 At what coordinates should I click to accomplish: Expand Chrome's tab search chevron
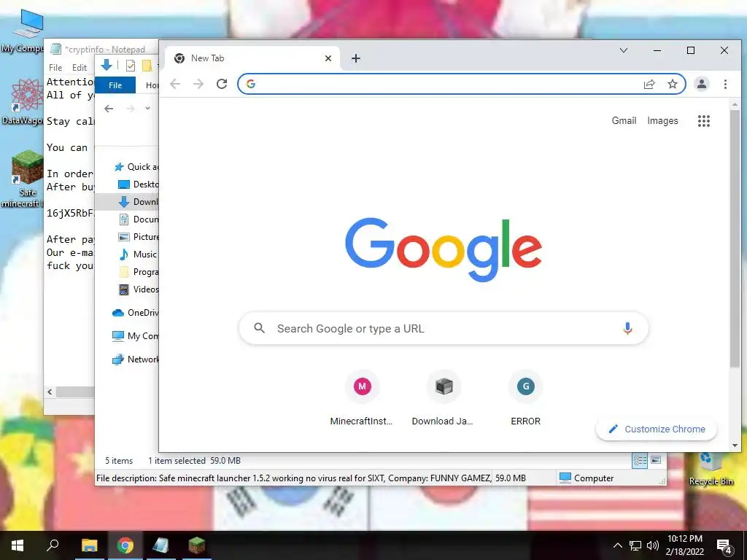point(623,50)
